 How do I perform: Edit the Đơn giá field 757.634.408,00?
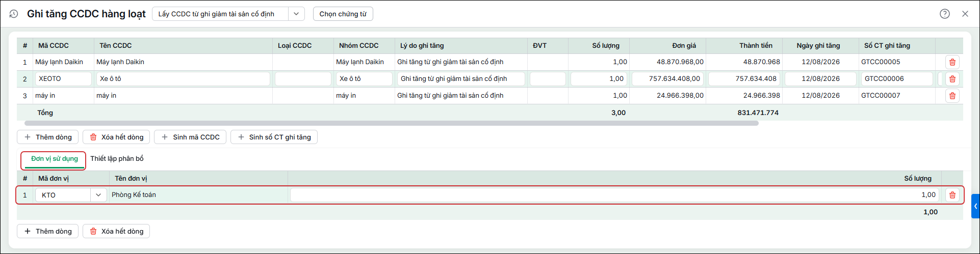tap(667, 79)
